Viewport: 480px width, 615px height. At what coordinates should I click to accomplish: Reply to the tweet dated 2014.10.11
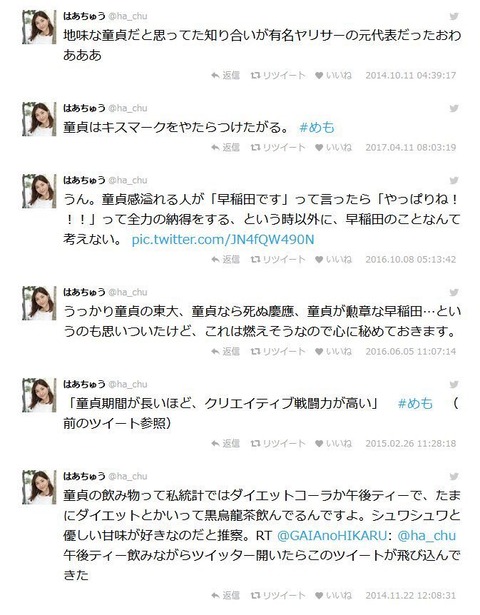tap(225, 75)
